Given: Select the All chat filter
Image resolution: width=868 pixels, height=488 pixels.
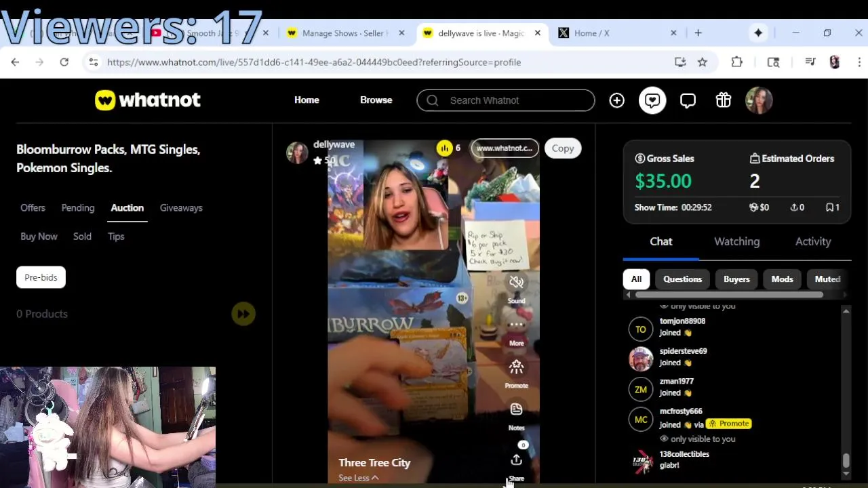Looking at the screenshot, I should pyautogui.click(x=636, y=279).
